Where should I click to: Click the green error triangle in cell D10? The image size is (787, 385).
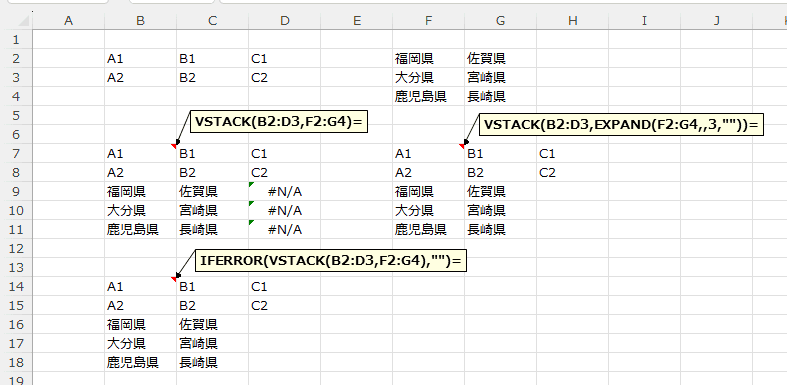point(251,203)
